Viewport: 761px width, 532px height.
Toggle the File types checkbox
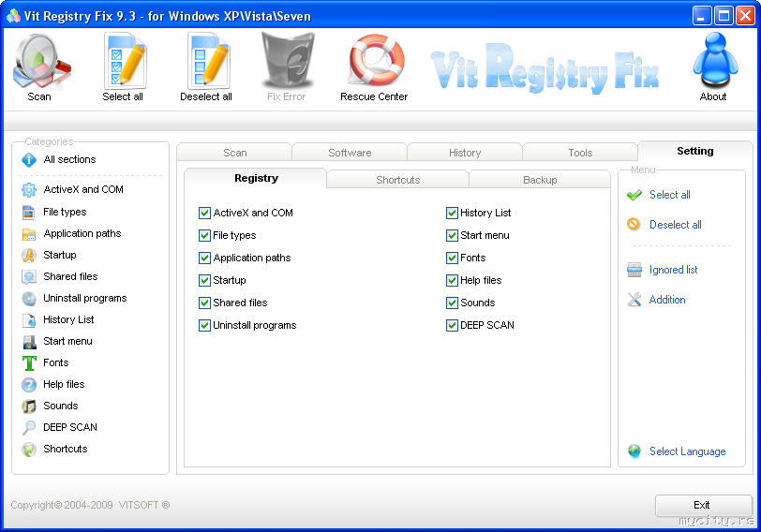tap(204, 236)
